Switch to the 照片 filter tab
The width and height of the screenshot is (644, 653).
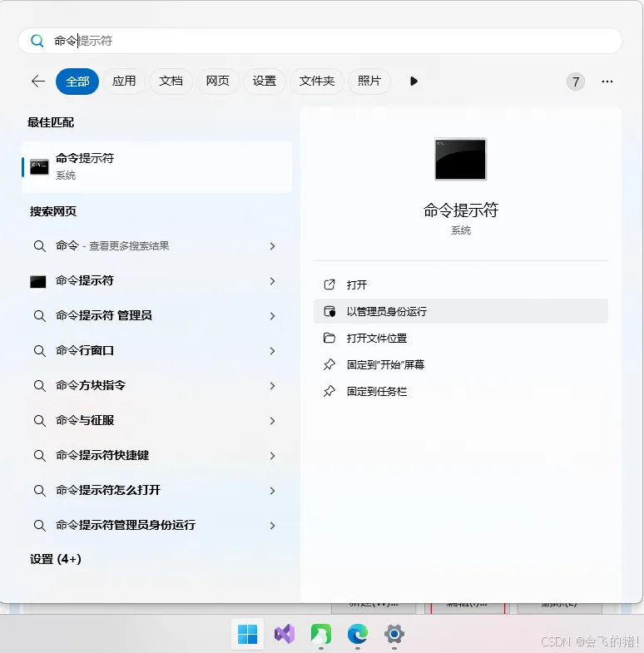(x=369, y=82)
